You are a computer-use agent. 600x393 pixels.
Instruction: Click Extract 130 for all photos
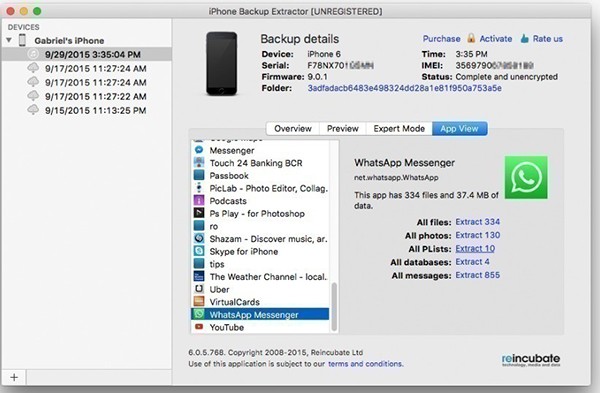point(478,235)
